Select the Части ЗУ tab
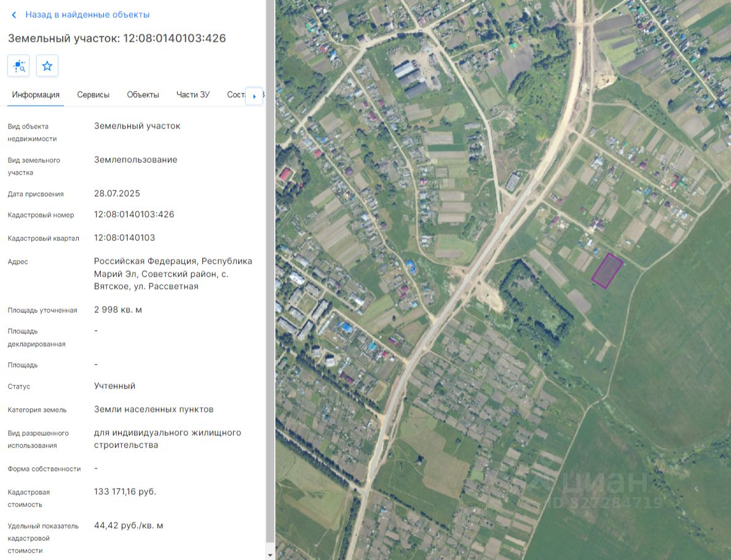The width and height of the screenshot is (731, 560). (193, 95)
